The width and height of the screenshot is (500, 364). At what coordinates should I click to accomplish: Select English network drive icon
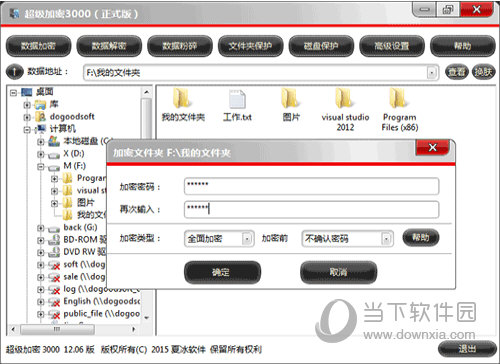pyautogui.click(x=54, y=302)
